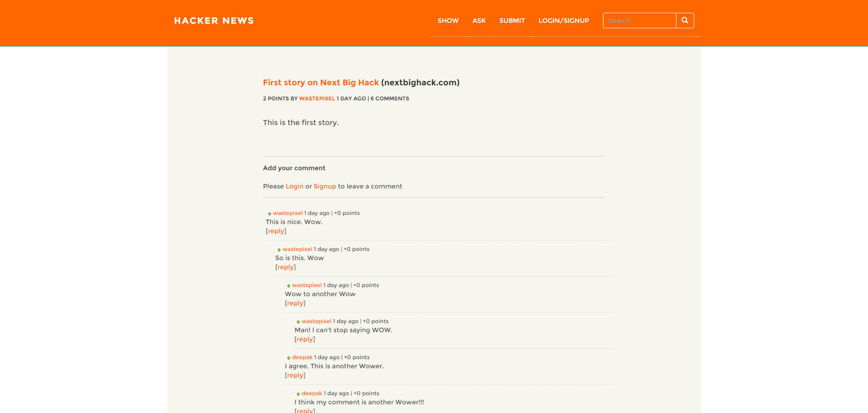Open wastepixel profile on 'This is nice. Wow.'
This screenshot has width=868, height=413.
pos(288,213)
